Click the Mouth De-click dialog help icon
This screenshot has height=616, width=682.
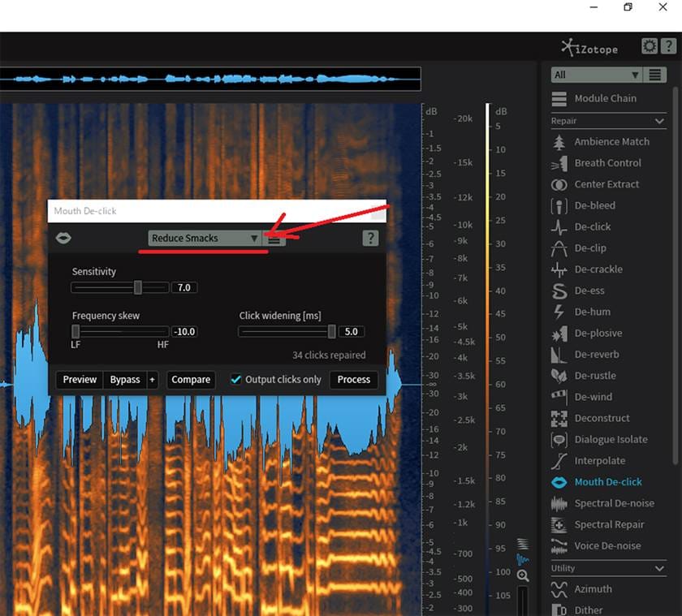pos(370,238)
